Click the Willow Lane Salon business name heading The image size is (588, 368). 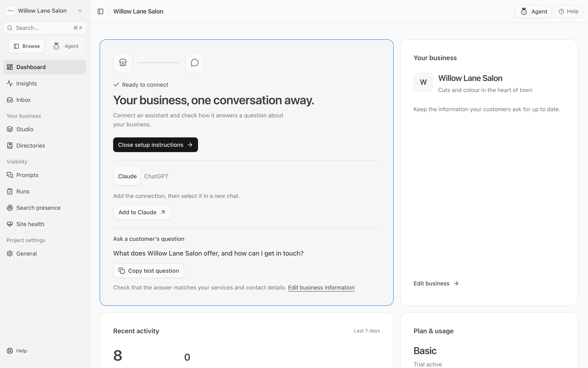pyautogui.click(x=470, y=78)
